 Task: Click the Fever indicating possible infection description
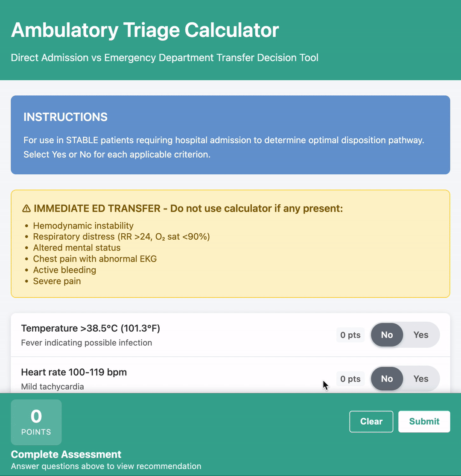(86, 343)
